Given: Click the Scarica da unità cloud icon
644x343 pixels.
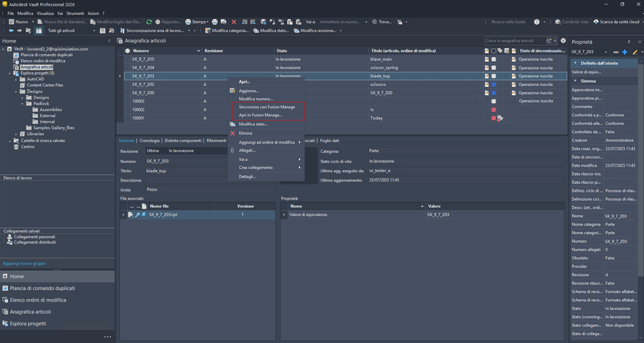Looking at the screenshot, I should [x=596, y=22].
